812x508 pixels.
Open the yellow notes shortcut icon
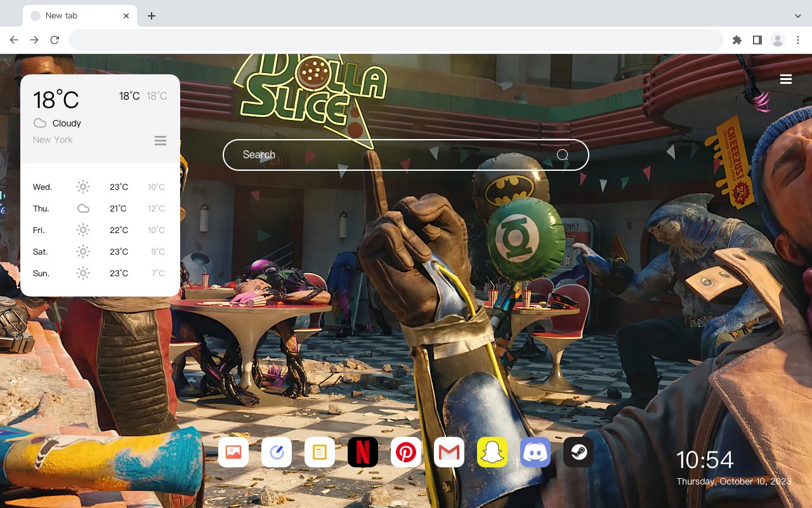pyautogui.click(x=320, y=452)
